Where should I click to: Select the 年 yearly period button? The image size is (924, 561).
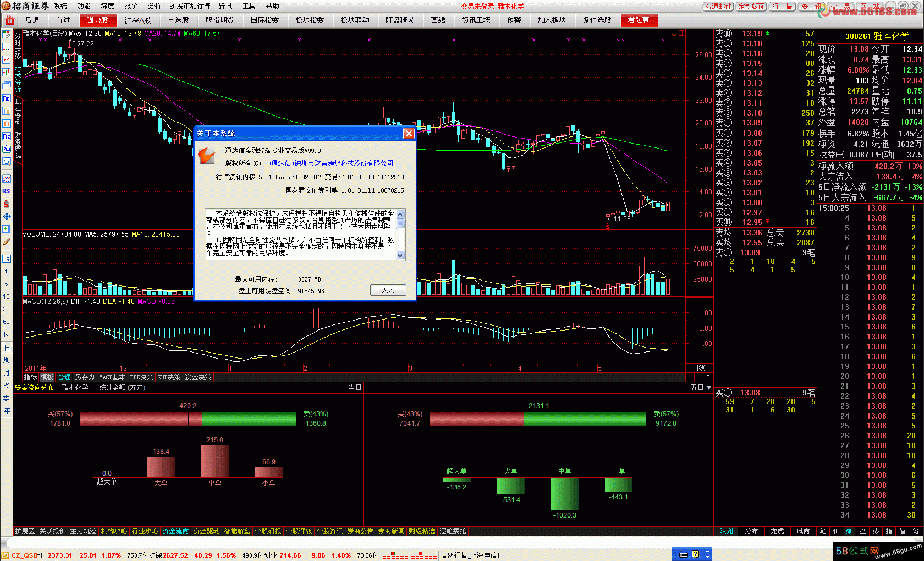pos(7,411)
